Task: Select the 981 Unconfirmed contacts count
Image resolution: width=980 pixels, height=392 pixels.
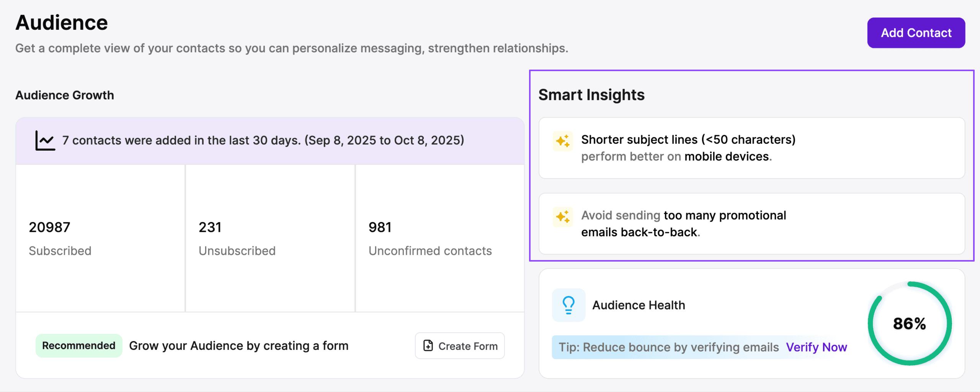Action: [380, 228]
